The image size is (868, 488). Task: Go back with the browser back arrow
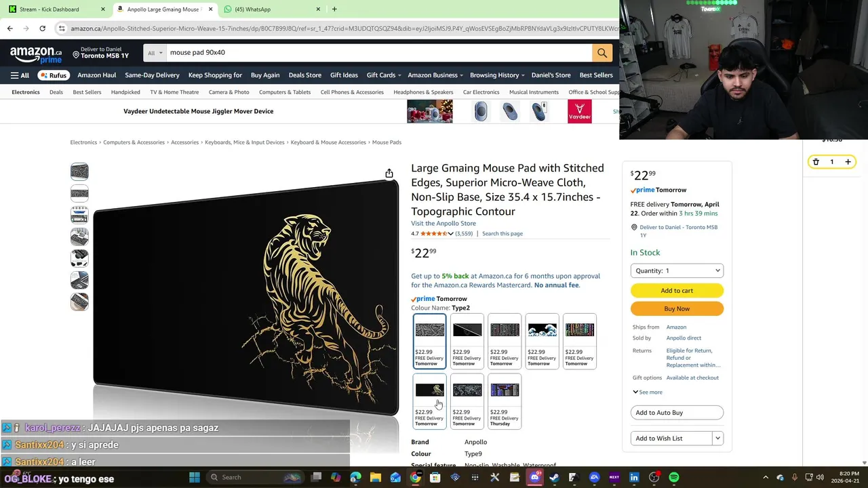click(x=9, y=28)
